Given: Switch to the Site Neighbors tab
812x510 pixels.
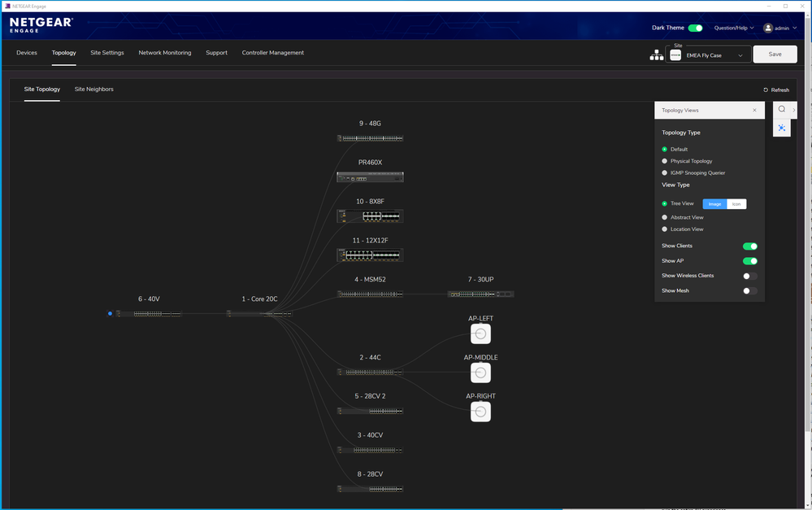Looking at the screenshot, I should click(93, 89).
